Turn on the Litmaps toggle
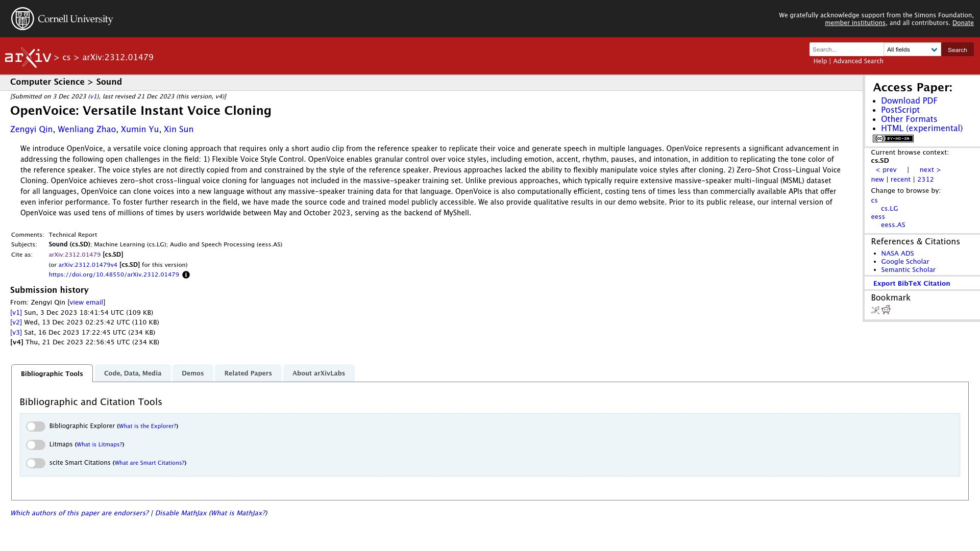This screenshot has width=980, height=551. click(x=36, y=445)
